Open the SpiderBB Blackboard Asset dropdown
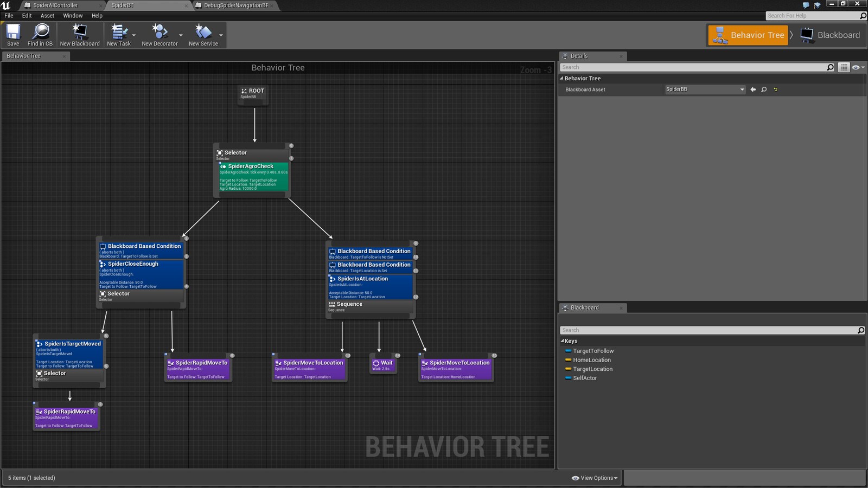 [x=741, y=89]
